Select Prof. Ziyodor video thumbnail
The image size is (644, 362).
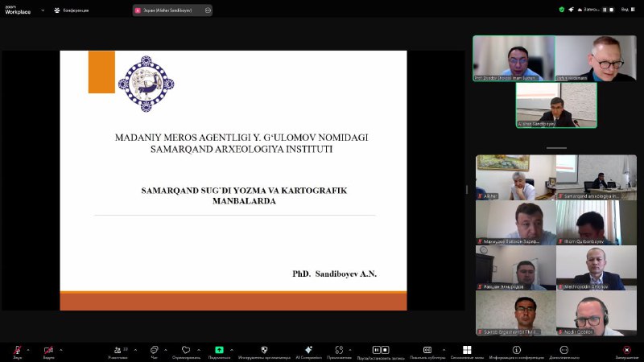click(x=514, y=58)
